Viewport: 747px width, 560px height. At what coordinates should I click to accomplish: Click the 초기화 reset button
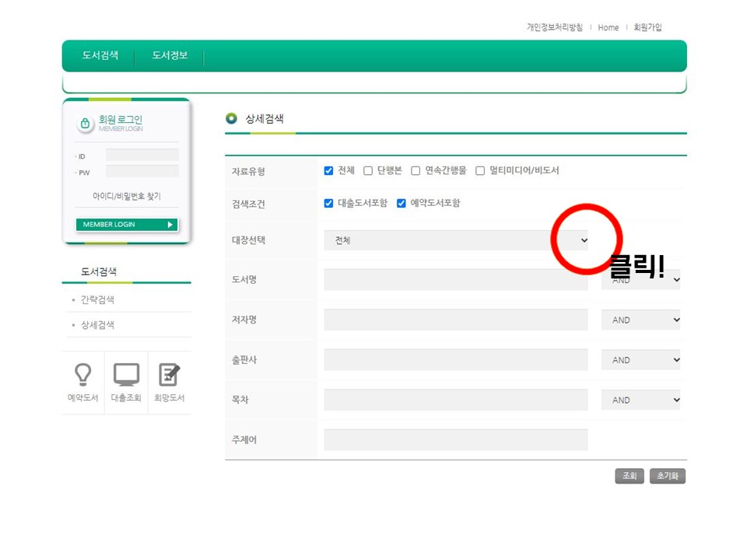coord(667,476)
